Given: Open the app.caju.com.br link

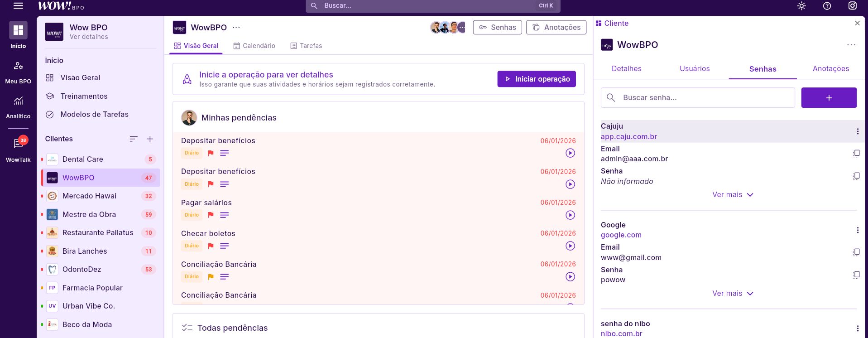Looking at the screenshot, I should click(628, 137).
